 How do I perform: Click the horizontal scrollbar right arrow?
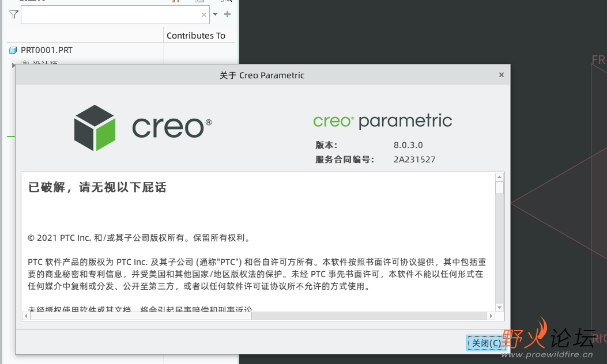(x=491, y=316)
